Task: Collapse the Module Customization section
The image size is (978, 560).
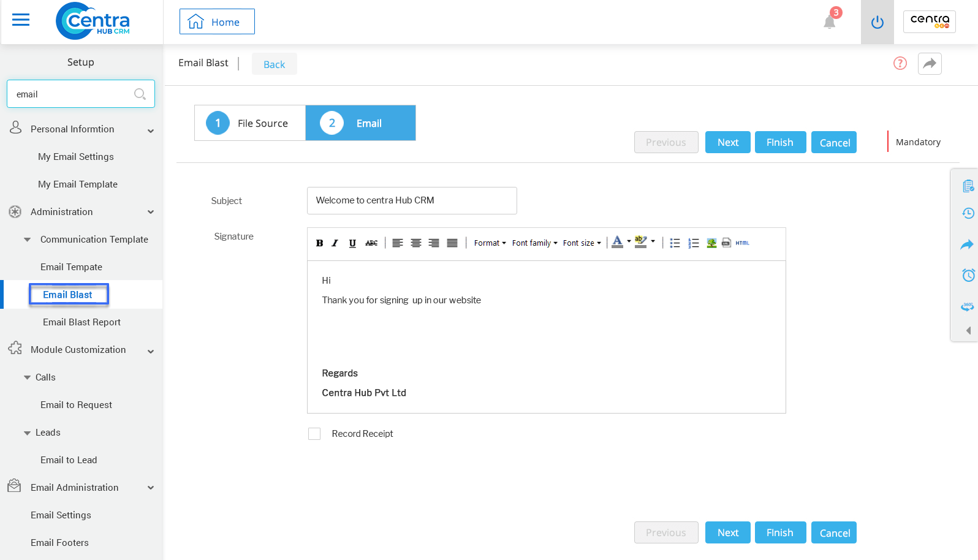Action: click(x=151, y=351)
